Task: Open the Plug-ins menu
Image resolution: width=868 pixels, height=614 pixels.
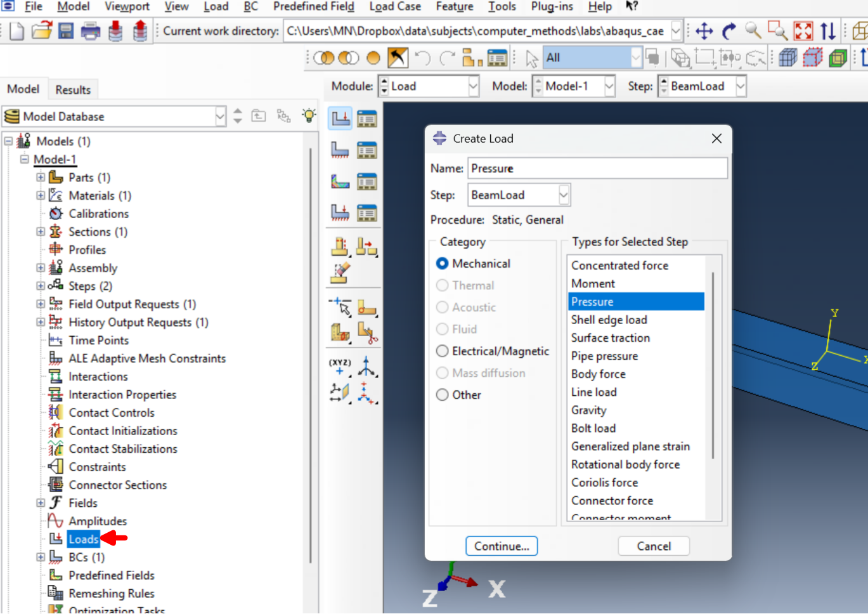Action: 552,6
